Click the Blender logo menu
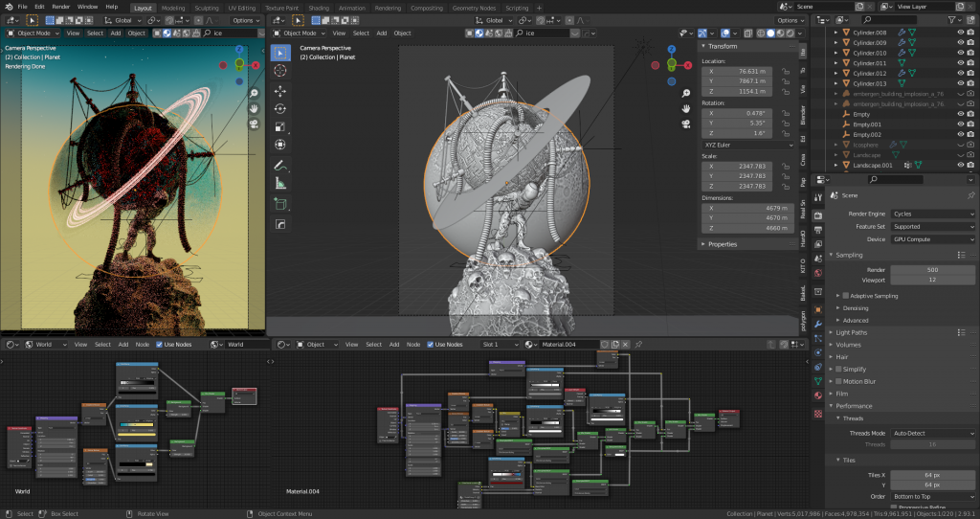Viewport: 980px width, 519px height. click(8, 7)
